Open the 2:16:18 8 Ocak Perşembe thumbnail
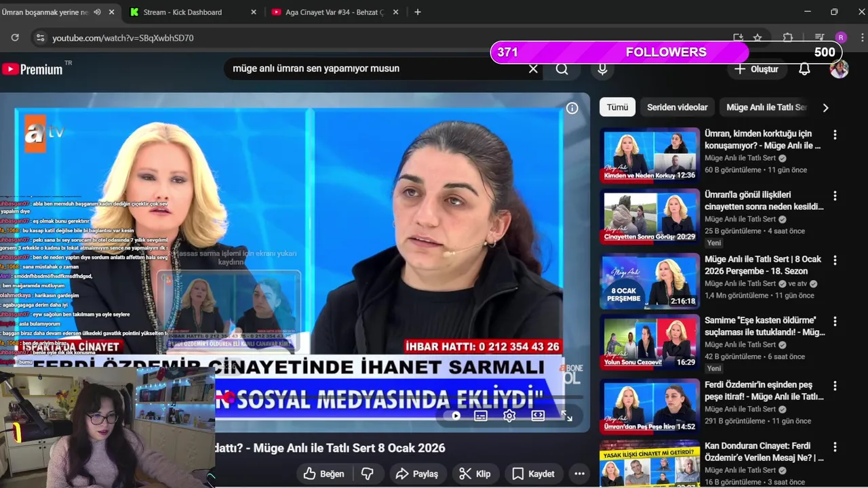The width and height of the screenshot is (868, 488). [650, 281]
